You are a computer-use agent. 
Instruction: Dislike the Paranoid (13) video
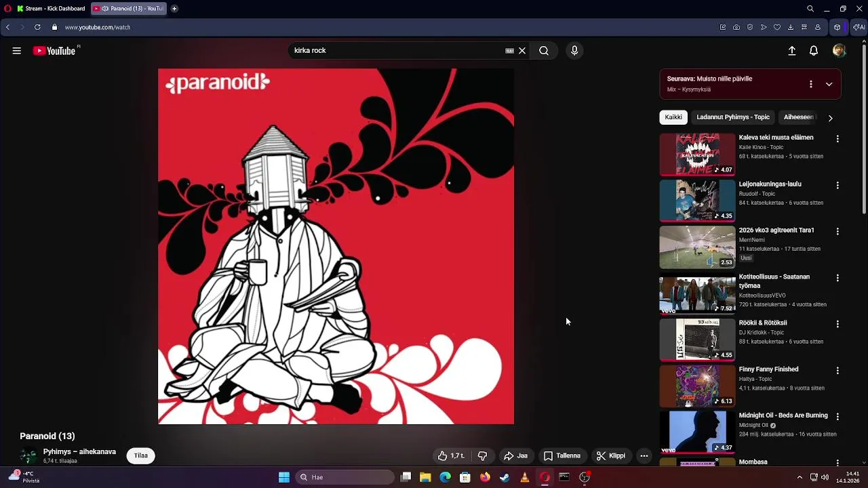(483, 455)
